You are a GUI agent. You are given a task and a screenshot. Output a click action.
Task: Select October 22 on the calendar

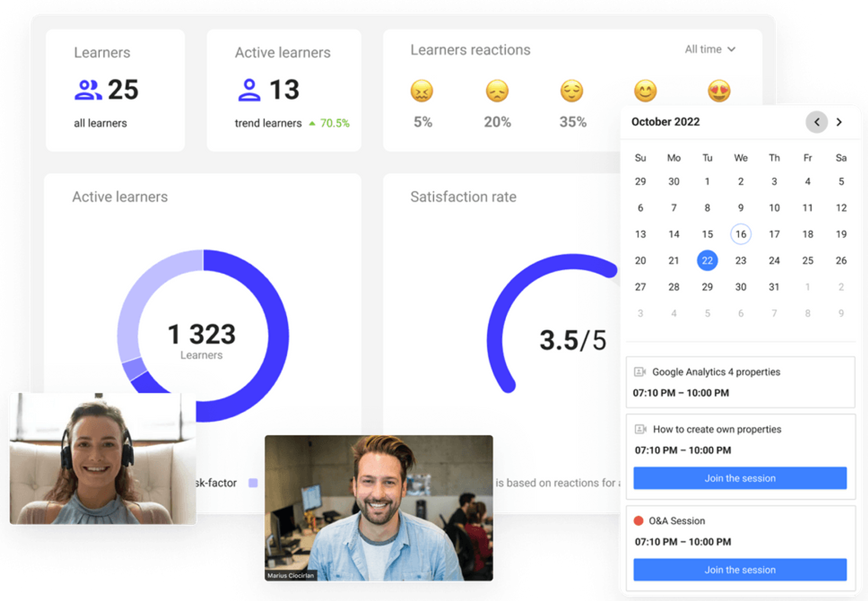pos(707,260)
